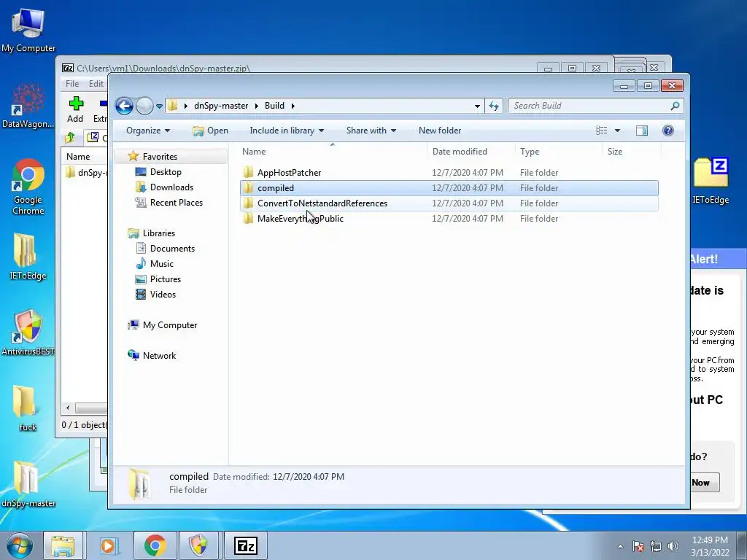This screenshot has width=747, height=560.
Task: Click the Open toolbar button
Action: 210,131
